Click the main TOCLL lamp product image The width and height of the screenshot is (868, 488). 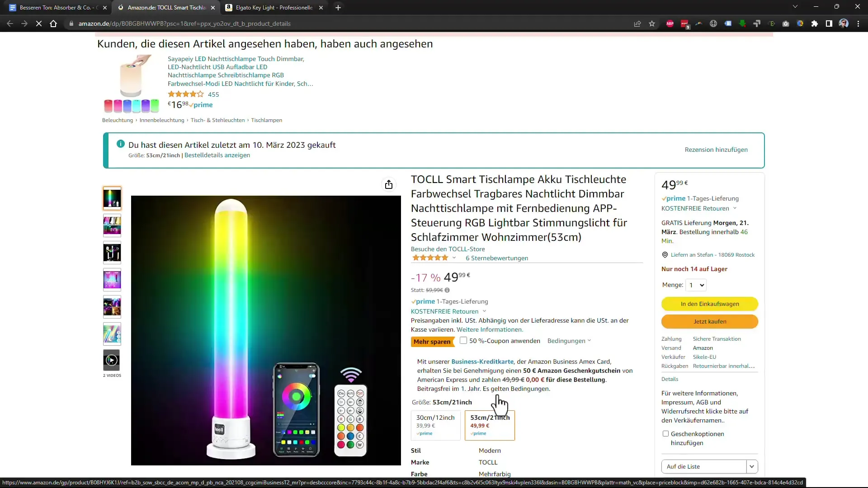tap(266, 330)
